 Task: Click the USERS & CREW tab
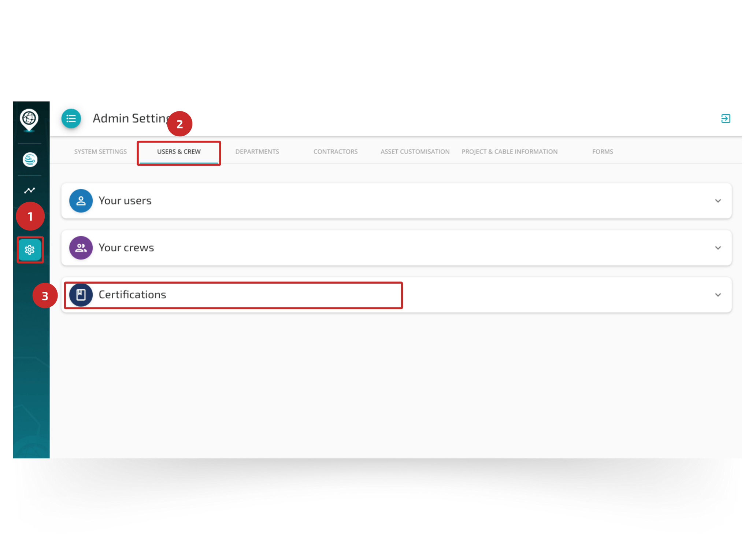coord(179,151)
